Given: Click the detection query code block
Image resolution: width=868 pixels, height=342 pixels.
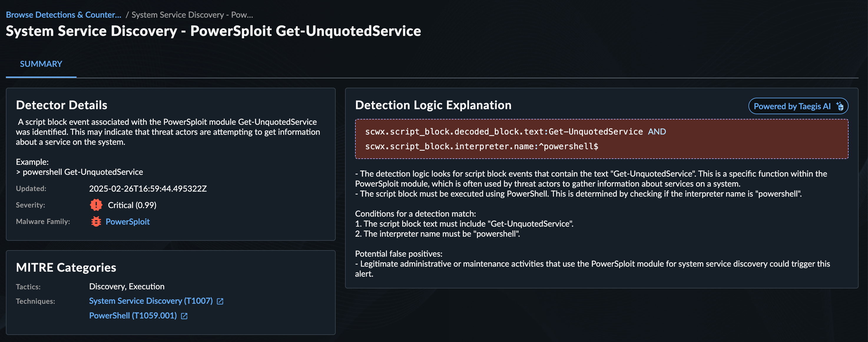Looking at the screenshot, I should point(602,139).
